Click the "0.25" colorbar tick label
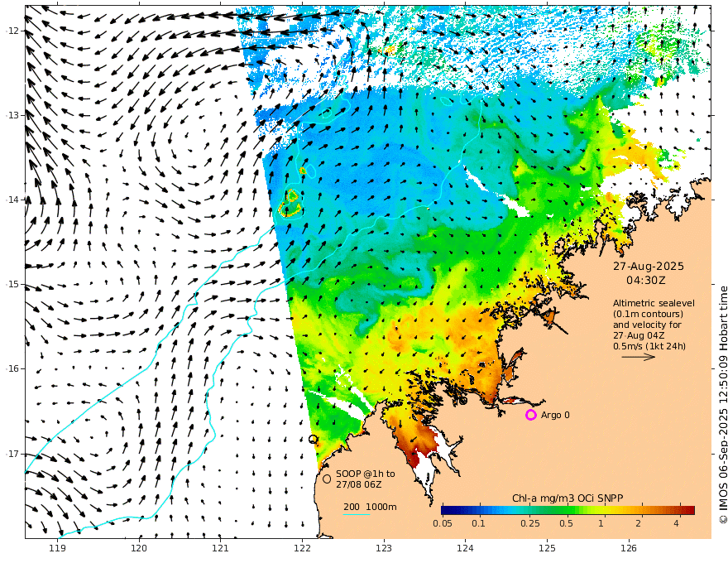This screenshot has width=728, height=563. (529, 523)
